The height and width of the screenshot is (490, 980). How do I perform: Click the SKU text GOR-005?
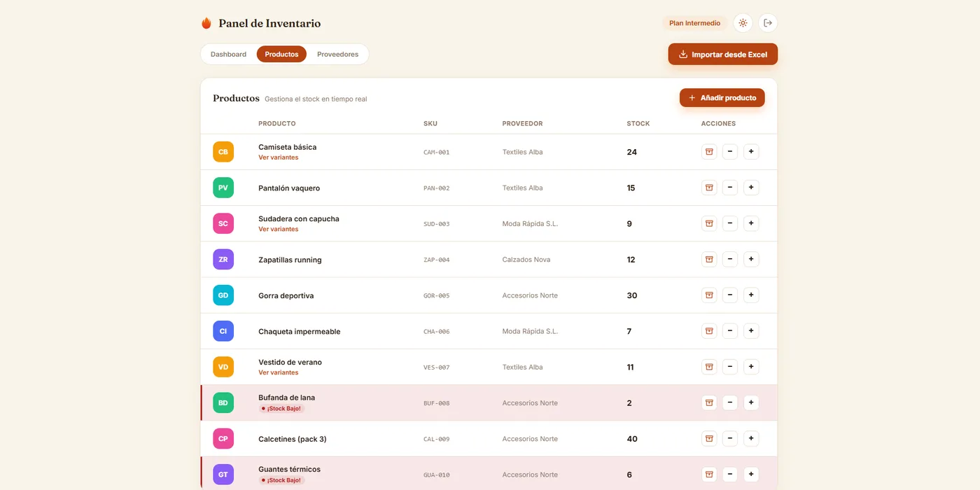[x=437, y=295]
